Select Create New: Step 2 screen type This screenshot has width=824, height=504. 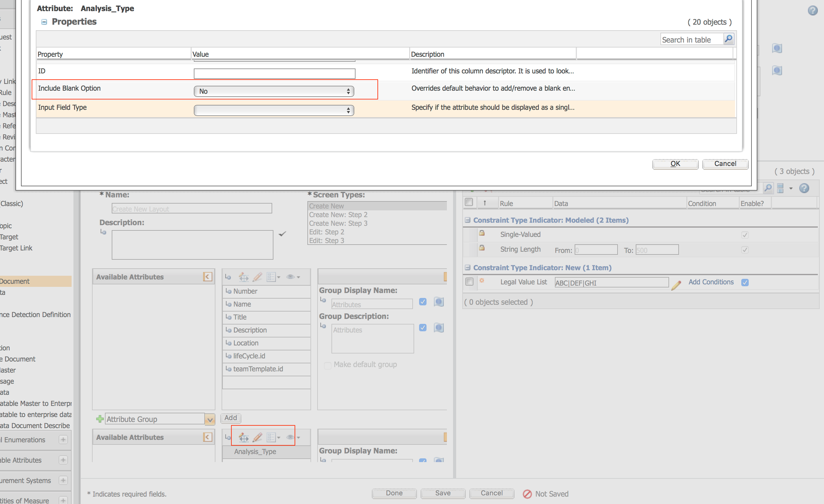click(377, 215)
